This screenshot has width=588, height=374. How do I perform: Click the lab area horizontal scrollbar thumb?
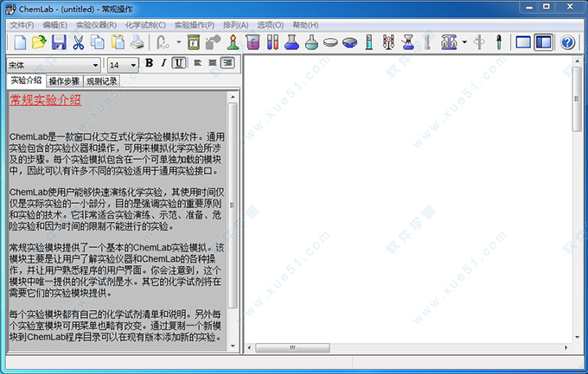[x=292, y=348]
